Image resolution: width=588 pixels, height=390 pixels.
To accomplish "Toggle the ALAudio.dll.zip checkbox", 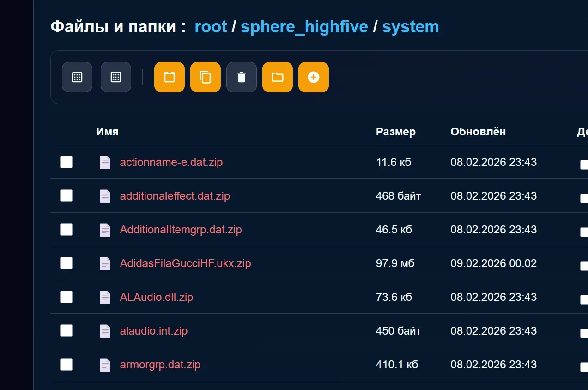I will pyautogui.click(x=66, y=297).
